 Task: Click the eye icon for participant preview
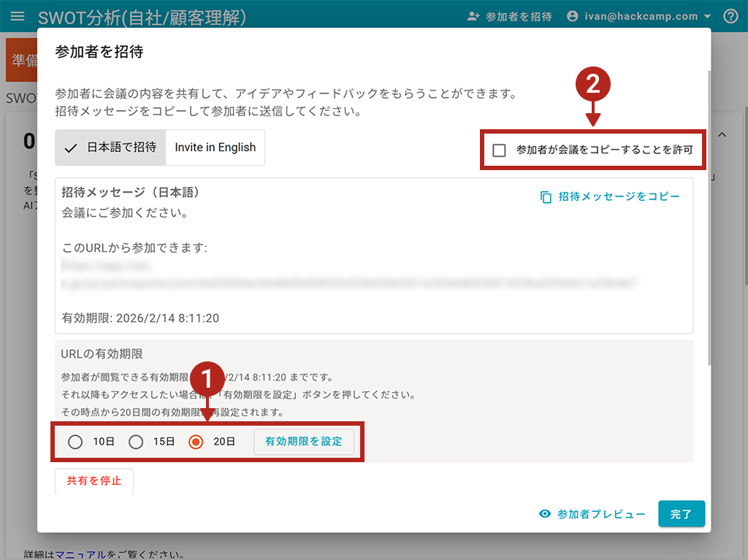coord(544,514)
